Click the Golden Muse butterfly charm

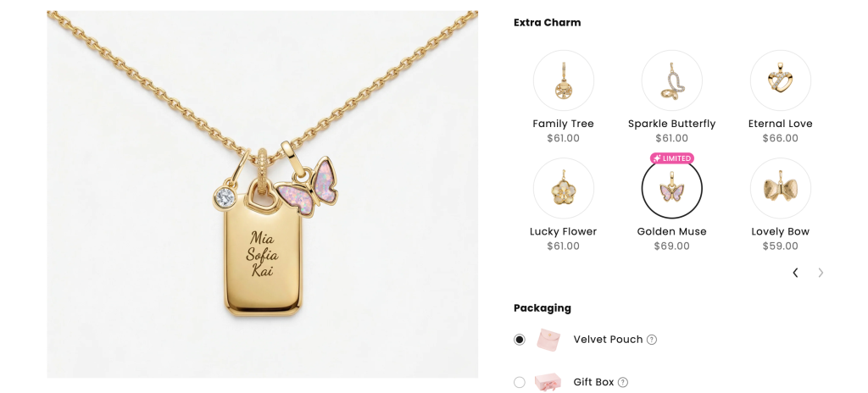pyautogui.click(x=671, y=189)
